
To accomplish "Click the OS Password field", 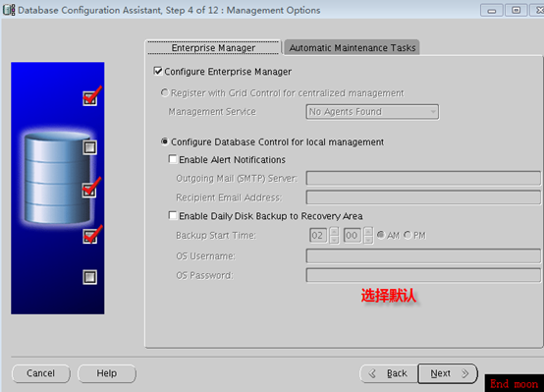I will (423, 275).
